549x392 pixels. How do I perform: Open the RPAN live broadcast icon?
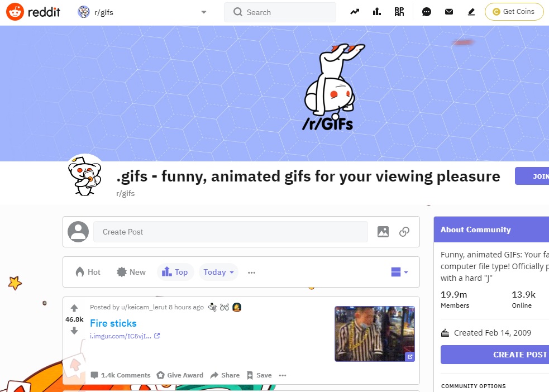point(399,12)
